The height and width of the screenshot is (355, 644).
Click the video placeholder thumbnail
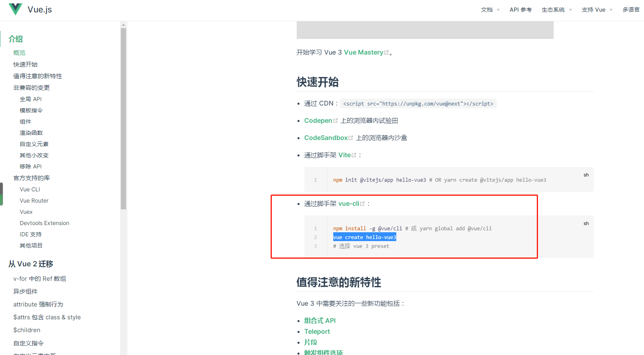coord(425,30)
